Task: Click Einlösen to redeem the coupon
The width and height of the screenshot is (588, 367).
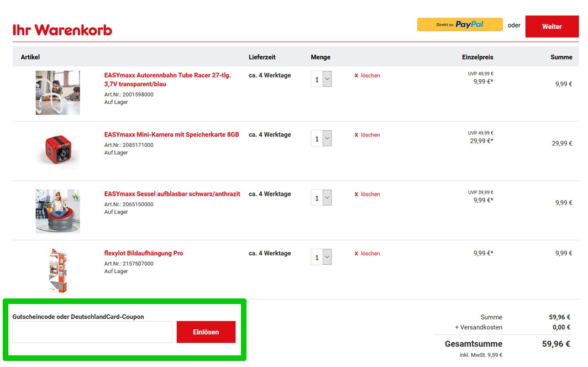Action: pos(206,332)
